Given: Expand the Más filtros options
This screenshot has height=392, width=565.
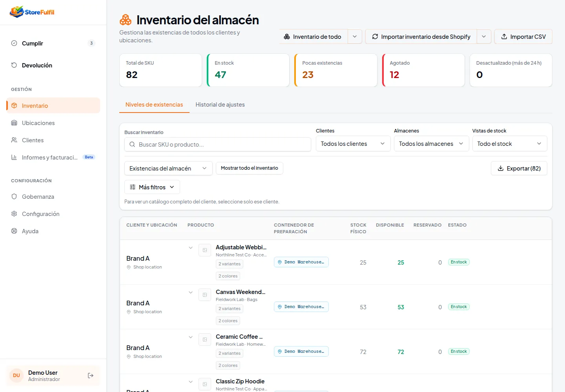Looking at the screenshot, I should coord(152,187).
